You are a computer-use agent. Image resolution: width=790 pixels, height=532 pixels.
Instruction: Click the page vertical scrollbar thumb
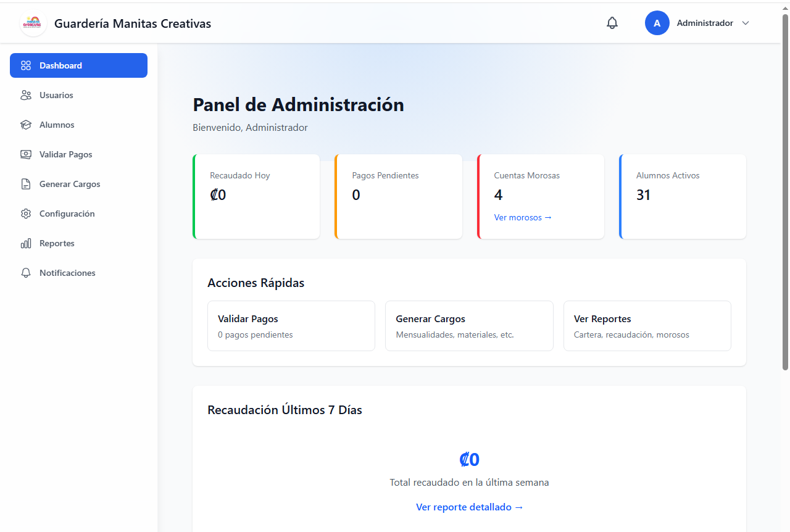tap(786, 191)
